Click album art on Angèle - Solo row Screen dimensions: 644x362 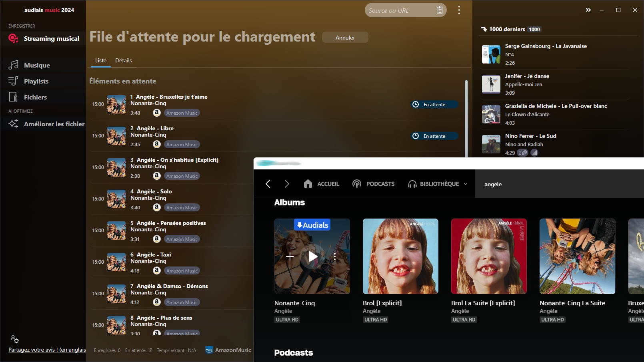(116, 199)
